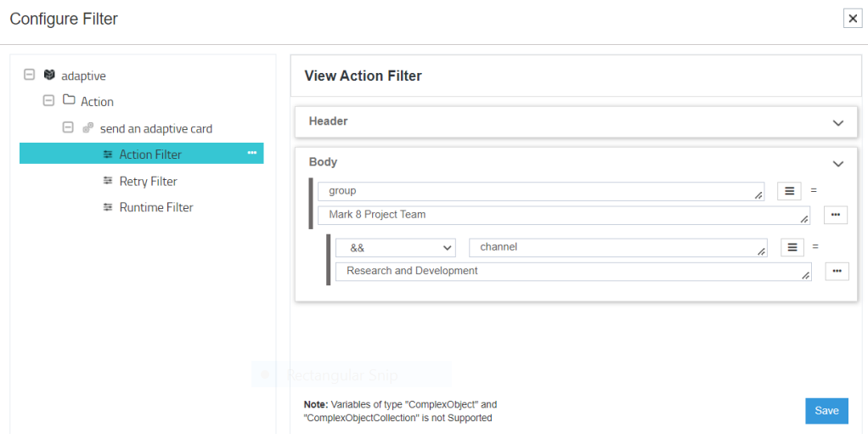Collapse the Action folder node

[48, 101]
